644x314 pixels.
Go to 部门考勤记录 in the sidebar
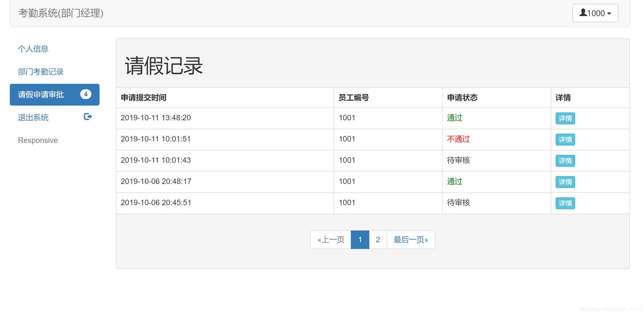coord(41,72)
